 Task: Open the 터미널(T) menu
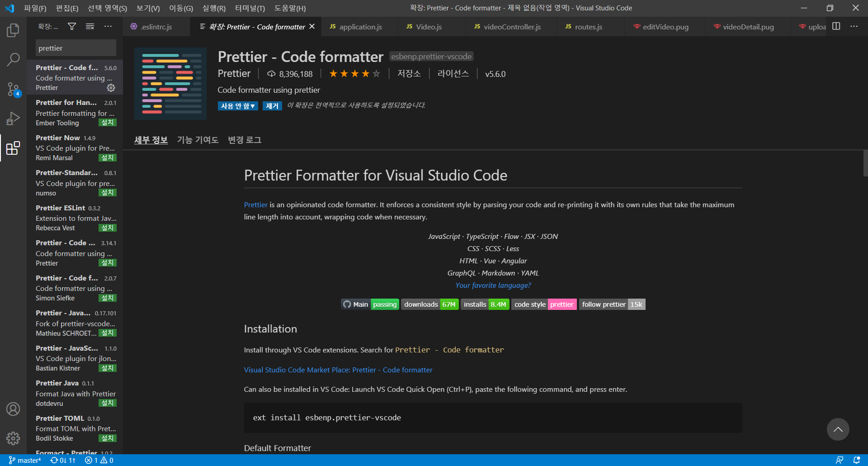pos(250,8)
